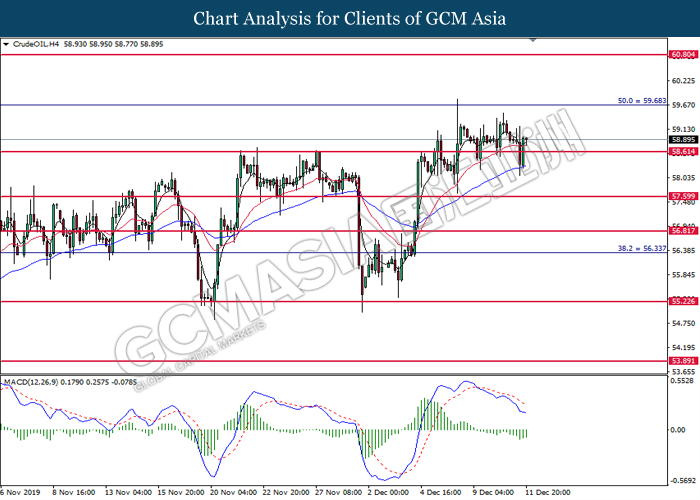This screenshot has width=700, height=500.
Task: Click the 59.130 price axis value
Action: tap(684, 129)
